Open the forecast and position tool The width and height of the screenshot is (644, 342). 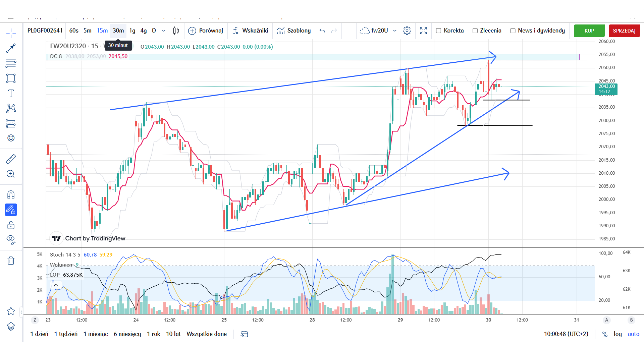tap(11, 124)
